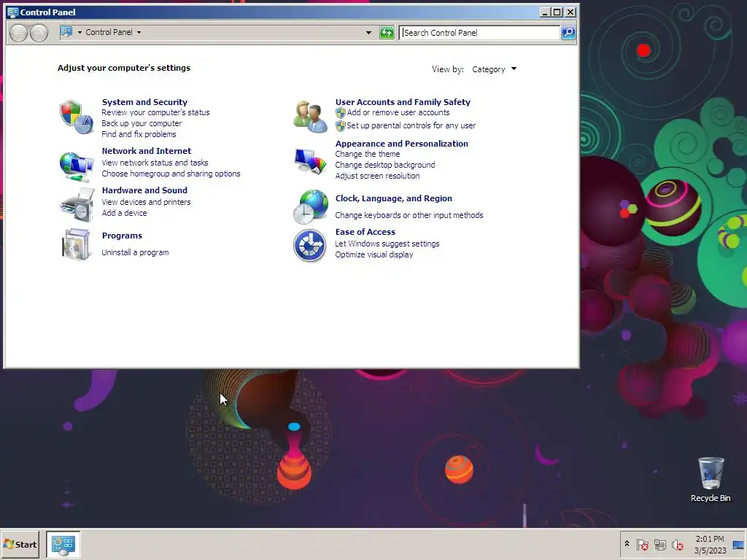Viewport: 747px width, 560px height.
Task: Click Let Windows suggest settings
Action: pyautogui.click(x=387, y=244)
